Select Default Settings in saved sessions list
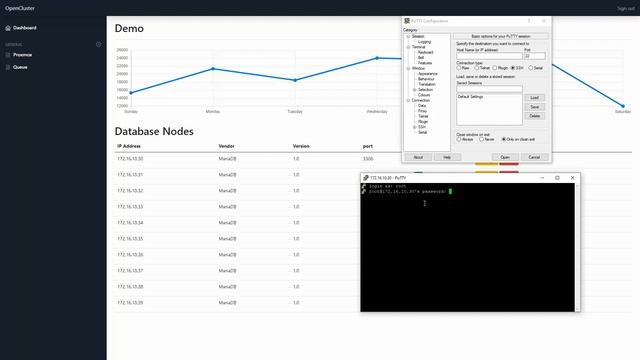 click(470, 97)
